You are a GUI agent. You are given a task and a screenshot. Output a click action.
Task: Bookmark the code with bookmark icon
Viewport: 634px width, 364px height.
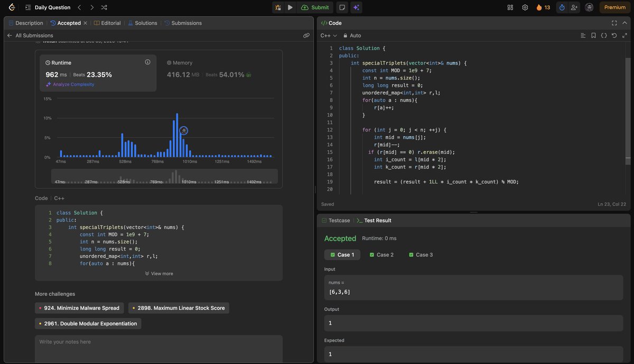click(593, 35)
